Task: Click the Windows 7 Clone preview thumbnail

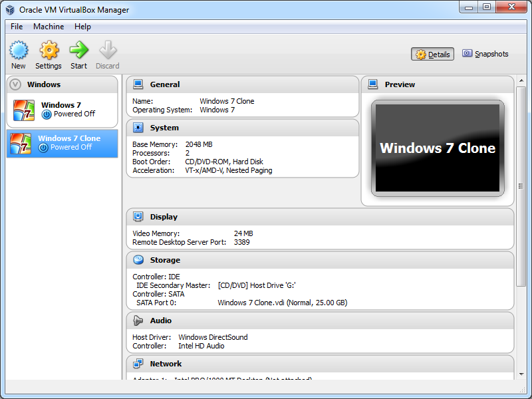Action: pos(437,148)
